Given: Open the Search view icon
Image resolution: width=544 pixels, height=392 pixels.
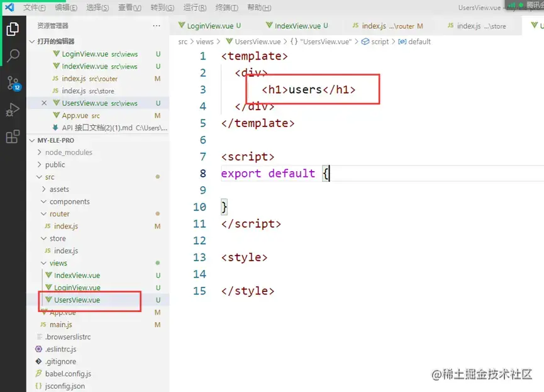Looking at the screenshot, I should coord(13,55).
